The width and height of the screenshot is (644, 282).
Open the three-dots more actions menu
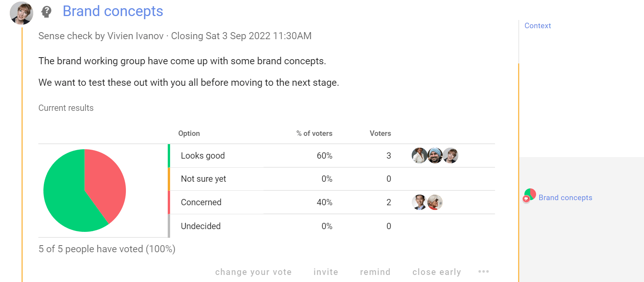click(x=484, y=271)
